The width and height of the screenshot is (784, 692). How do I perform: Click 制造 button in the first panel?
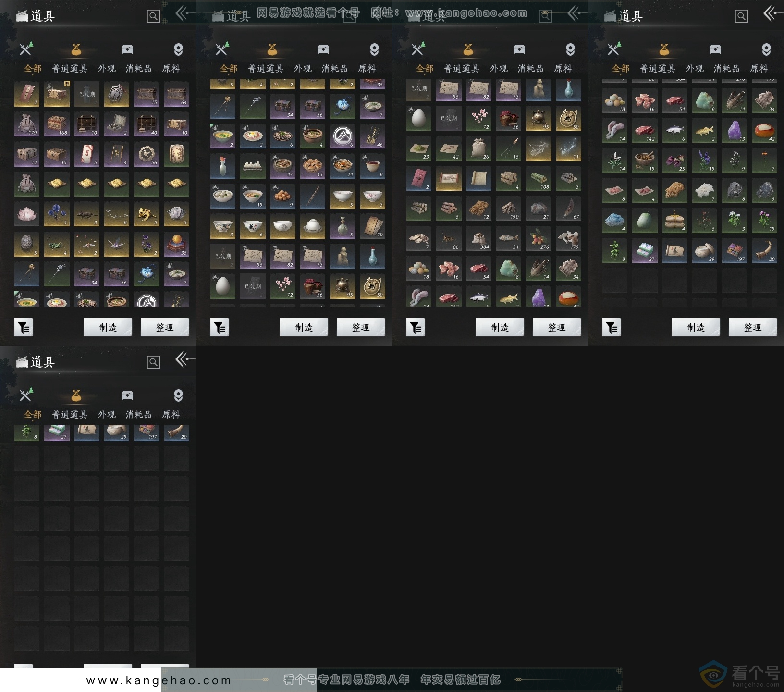pyautogui.click(x=108, y=327)
